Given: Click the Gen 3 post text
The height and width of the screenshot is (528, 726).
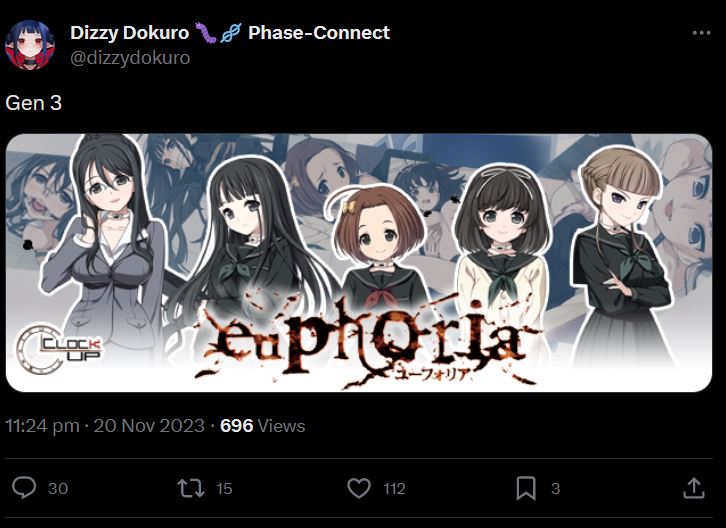Looking at the screenshot, I should [33, 103].
